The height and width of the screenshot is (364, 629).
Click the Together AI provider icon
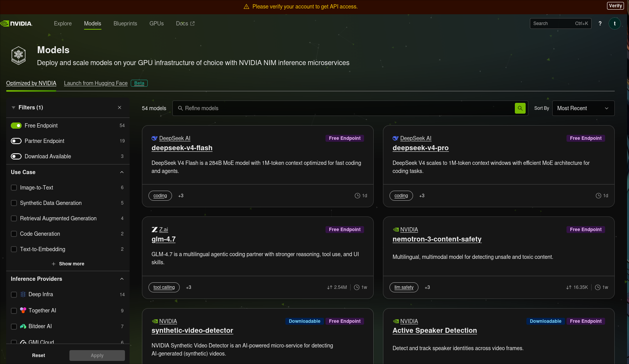tap(23, 310)
